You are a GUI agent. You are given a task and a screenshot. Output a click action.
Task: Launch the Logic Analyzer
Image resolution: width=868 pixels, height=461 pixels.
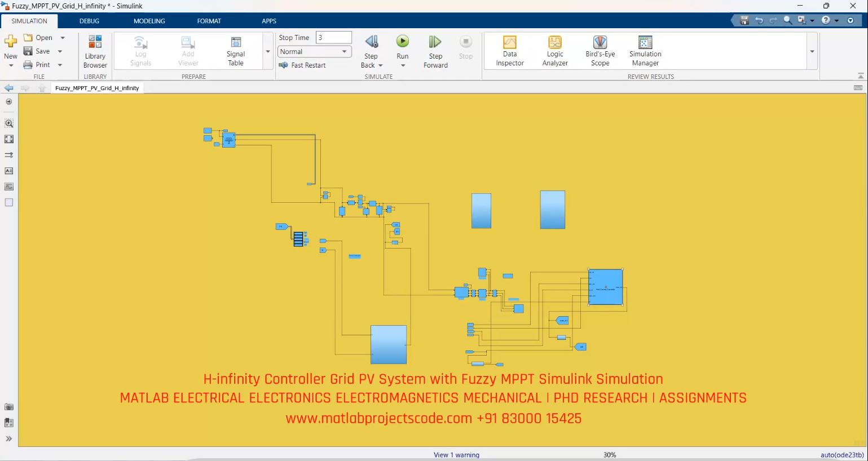pyautogui.click(x=555, y=51)
